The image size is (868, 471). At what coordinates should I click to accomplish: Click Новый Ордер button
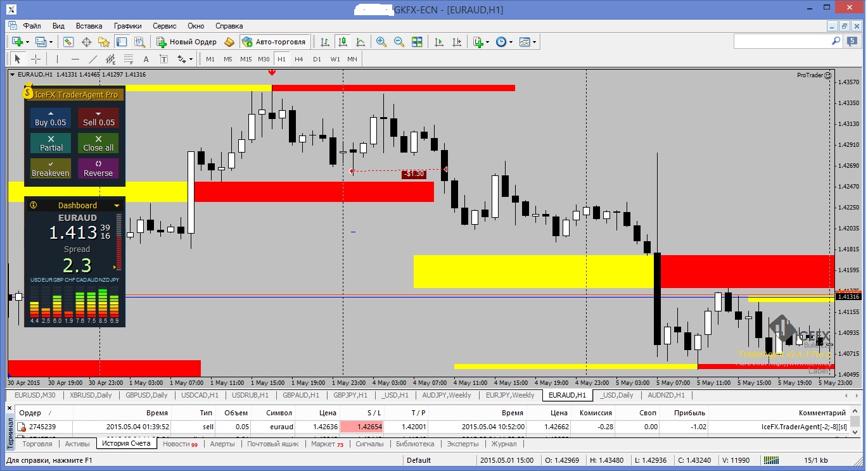[x=186, y=42]
